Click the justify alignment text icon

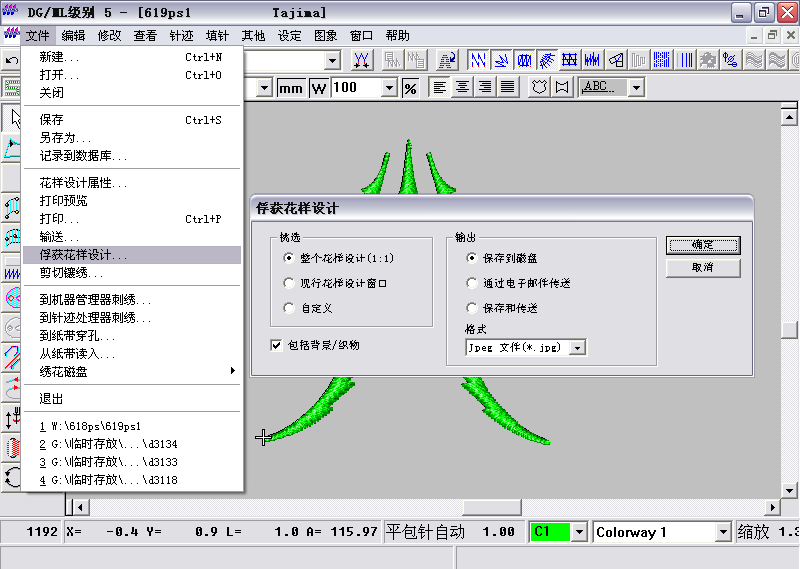pos(508,88)
